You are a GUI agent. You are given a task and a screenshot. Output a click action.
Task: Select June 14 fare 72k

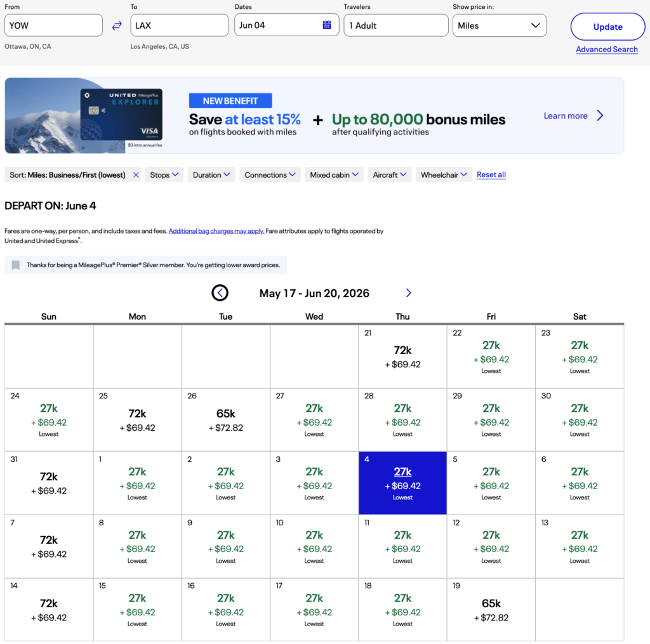(49, 610)
